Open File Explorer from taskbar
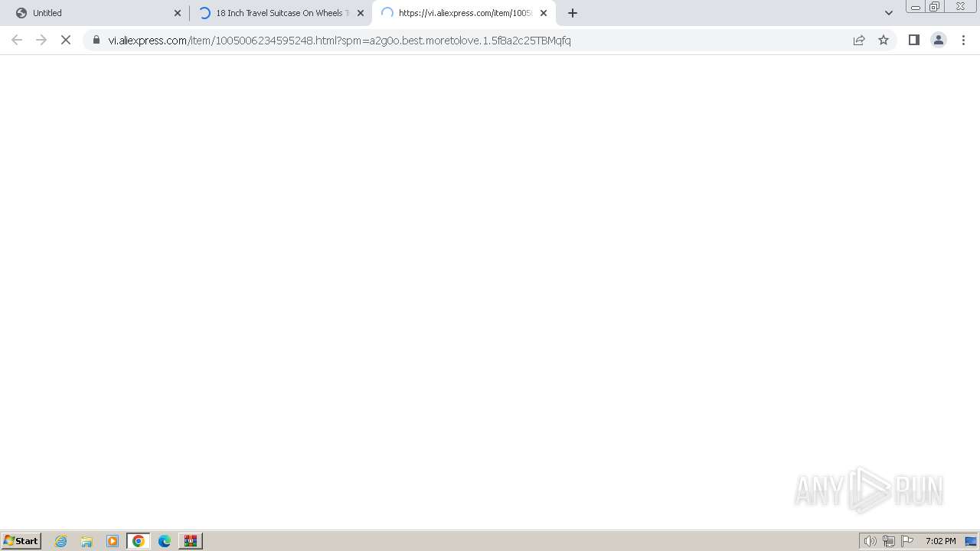 (x=87, y=541)
